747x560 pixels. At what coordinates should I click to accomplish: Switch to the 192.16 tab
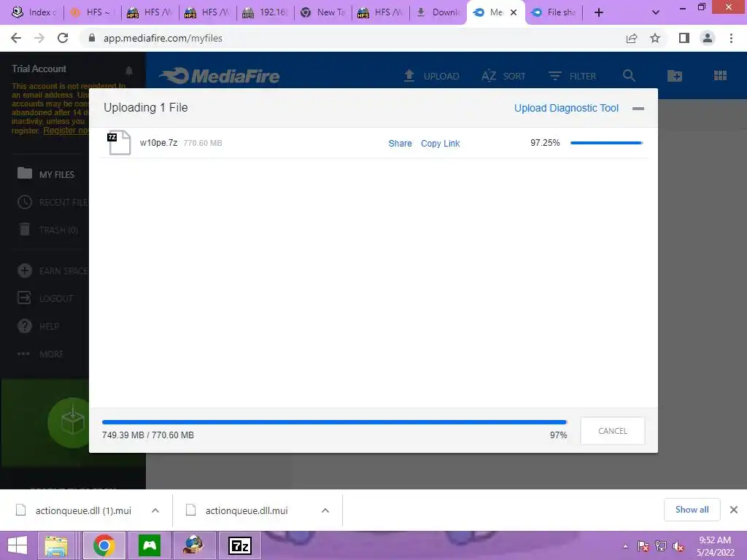266,12
